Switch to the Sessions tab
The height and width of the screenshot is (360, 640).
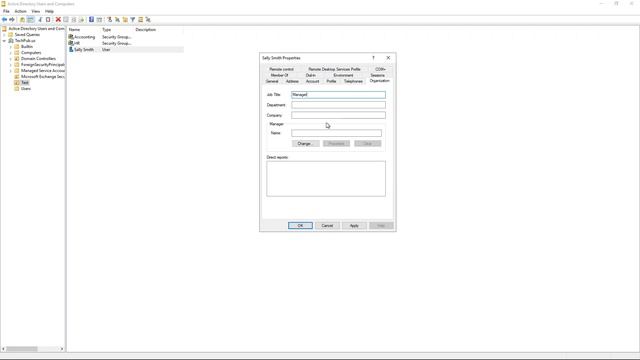click(378, 76)
